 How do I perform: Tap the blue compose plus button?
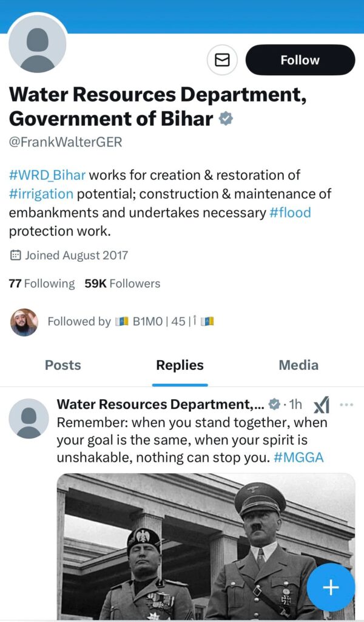(x=331, y=587)
